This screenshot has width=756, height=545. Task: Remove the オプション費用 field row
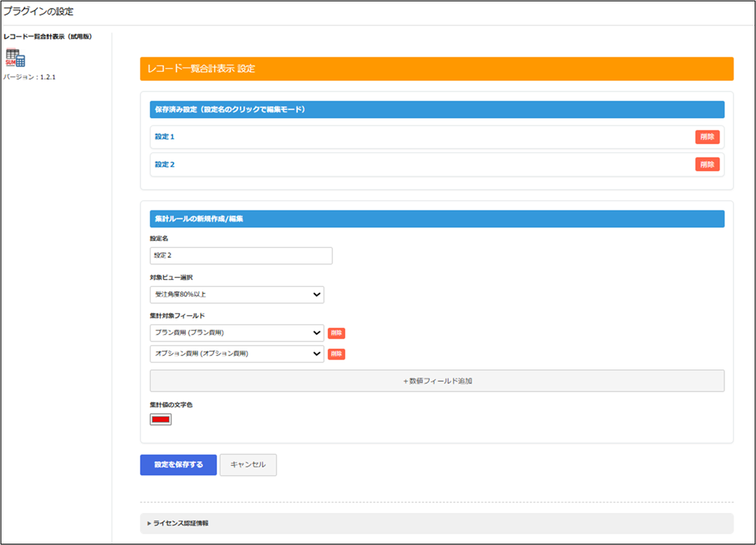click(x=336, y=354)
